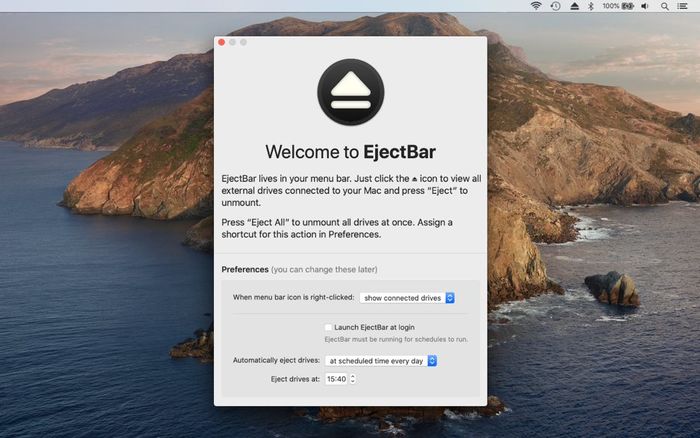Open the Bluetooth menu bar icon
This screenshot has width=700, height=438.
click(x=591, y=6)
